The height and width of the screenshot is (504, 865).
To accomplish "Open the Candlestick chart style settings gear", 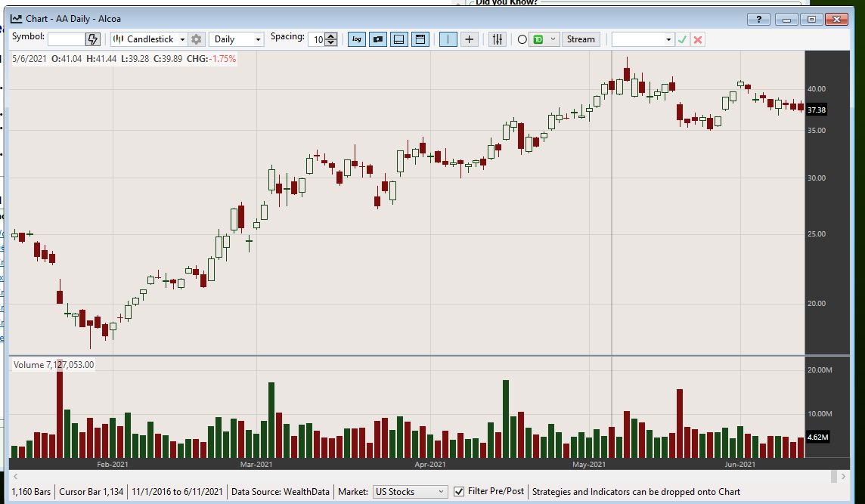I will tap(196, 39).
